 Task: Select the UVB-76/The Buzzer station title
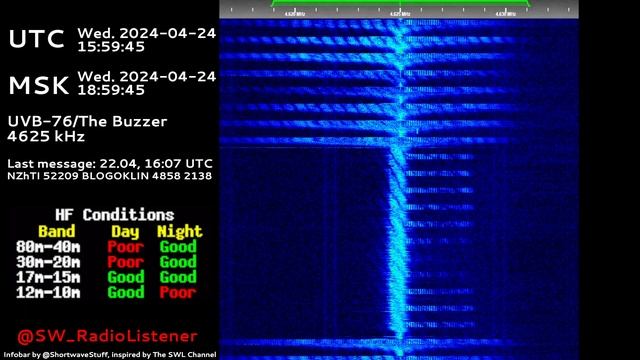click(x=87, y=122)
